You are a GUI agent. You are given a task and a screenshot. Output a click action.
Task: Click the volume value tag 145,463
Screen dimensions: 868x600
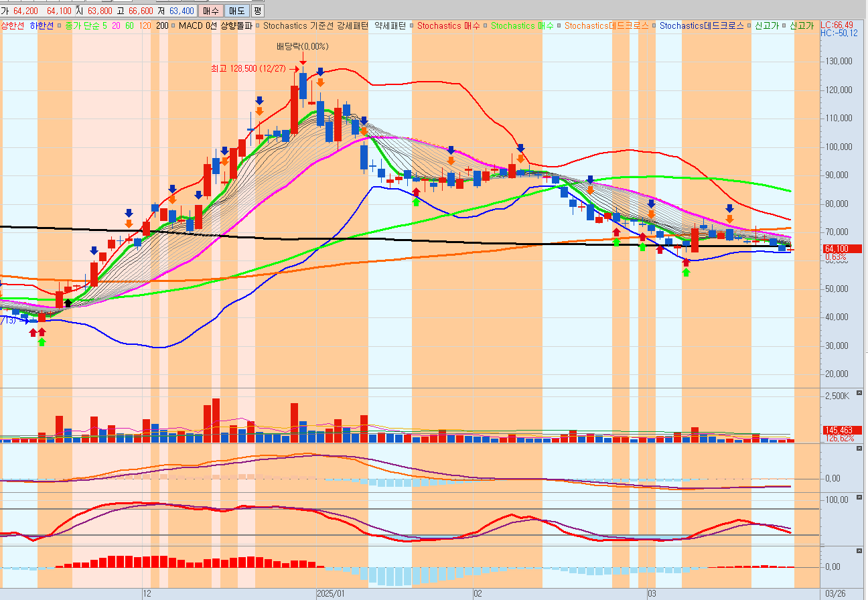841,430
